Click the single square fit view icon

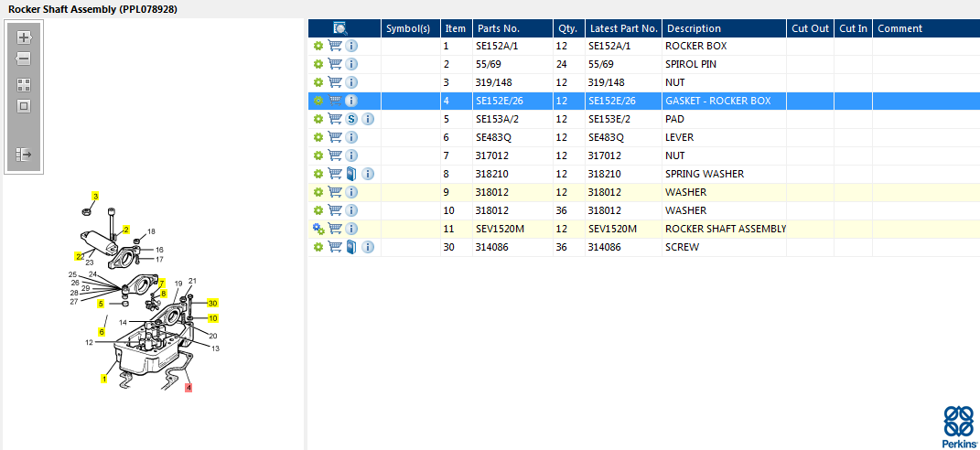coord(24,106)
